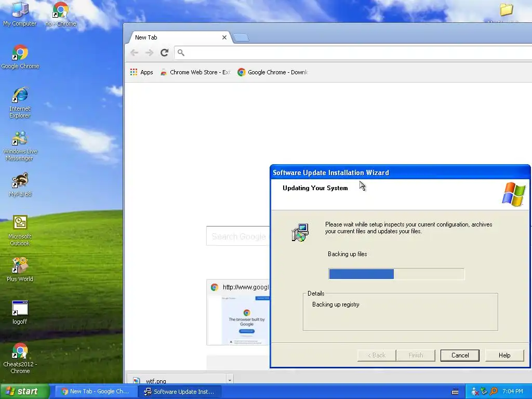Click Chrome's forward arrow button
This screenshot has width=532, height=399.
point(149,52)
